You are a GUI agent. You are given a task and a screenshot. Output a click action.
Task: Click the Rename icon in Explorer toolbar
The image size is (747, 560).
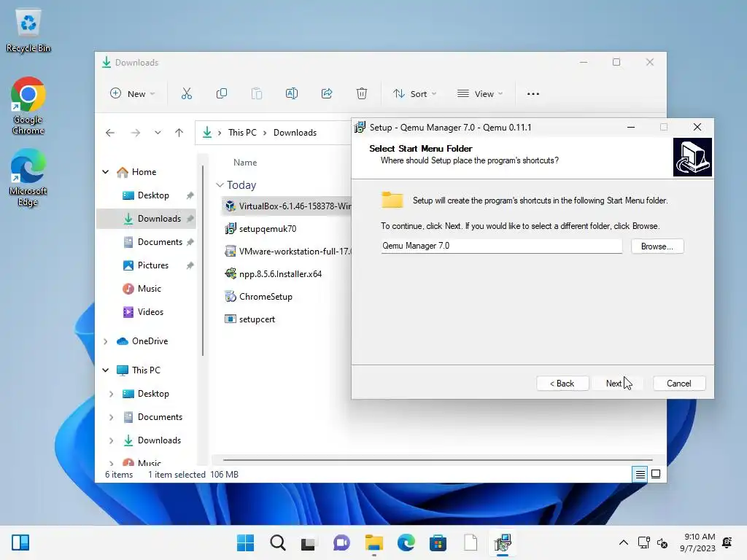coord(292,94)
